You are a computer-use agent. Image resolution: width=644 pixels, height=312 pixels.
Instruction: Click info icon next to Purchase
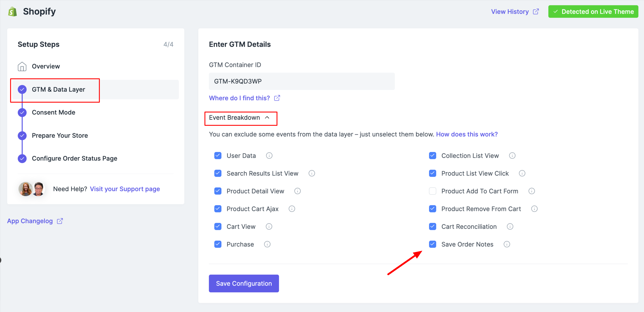click(267, 244)
